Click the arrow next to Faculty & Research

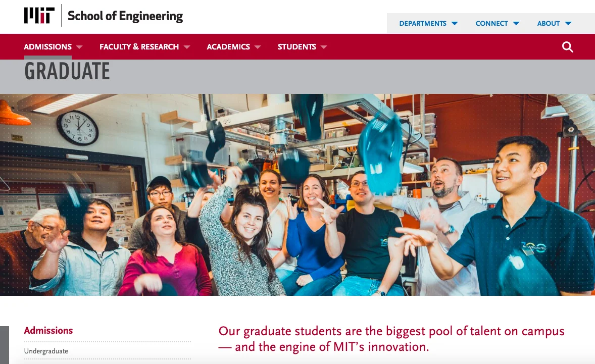[187, 47]
